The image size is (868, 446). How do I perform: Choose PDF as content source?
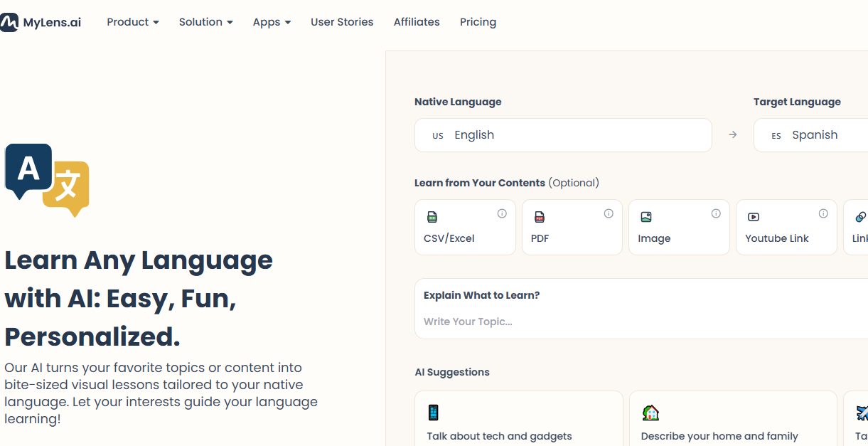click(x=572, y=227)
